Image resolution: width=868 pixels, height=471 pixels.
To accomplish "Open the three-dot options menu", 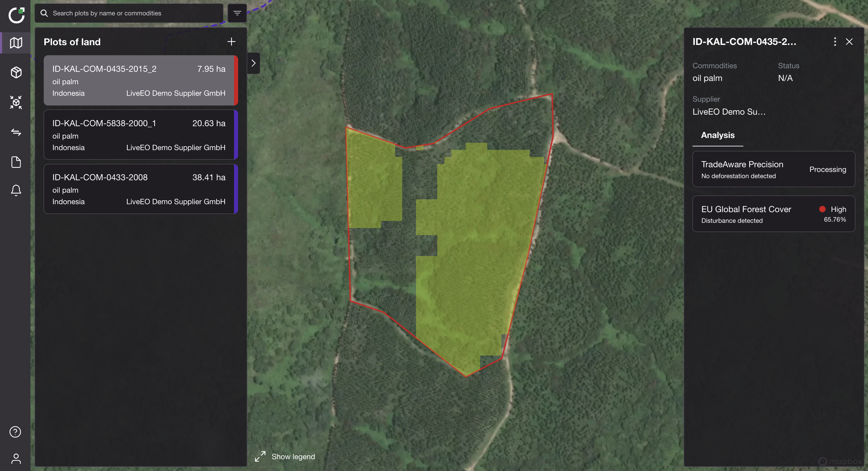I will click(835, 42).
